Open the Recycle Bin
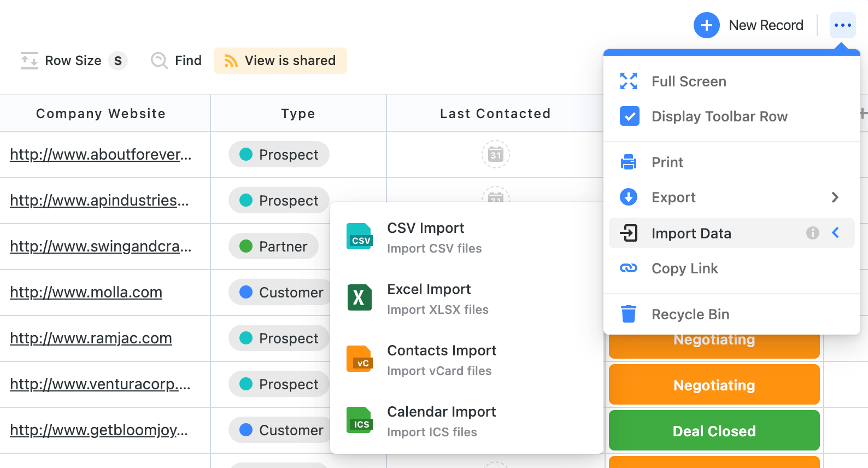The width and height of the screenshot is (868, 468). [x=690, y=314]
